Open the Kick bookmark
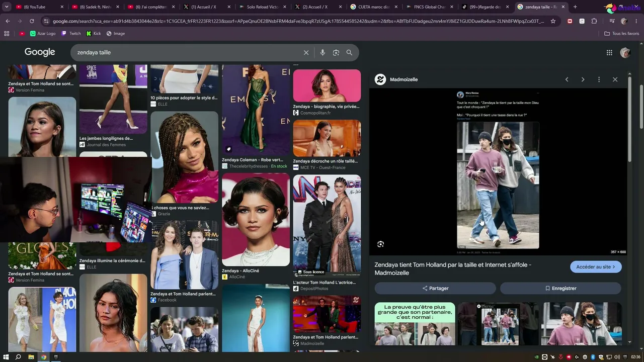 (94, 33)
